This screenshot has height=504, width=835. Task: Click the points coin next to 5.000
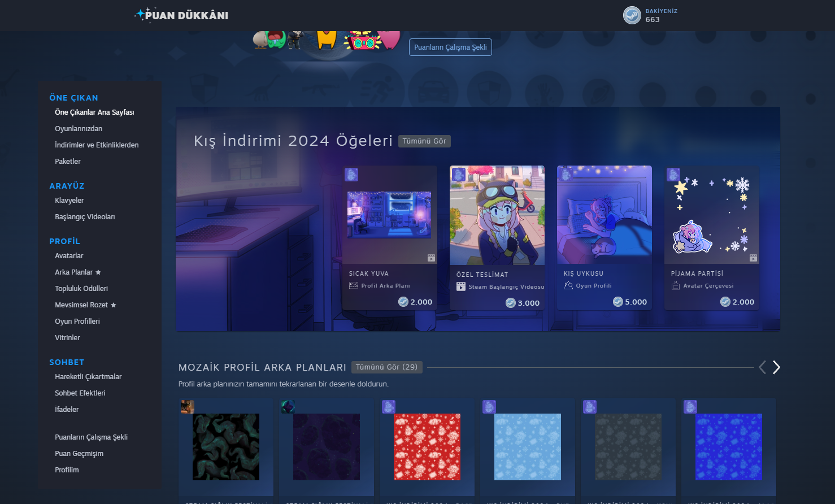pos(618,302)
